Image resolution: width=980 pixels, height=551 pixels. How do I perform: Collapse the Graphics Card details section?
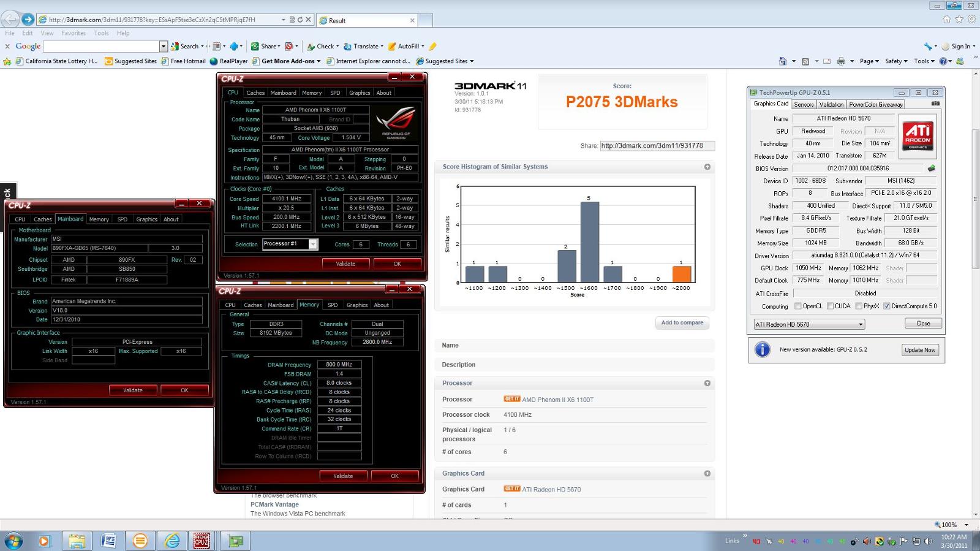707,473
